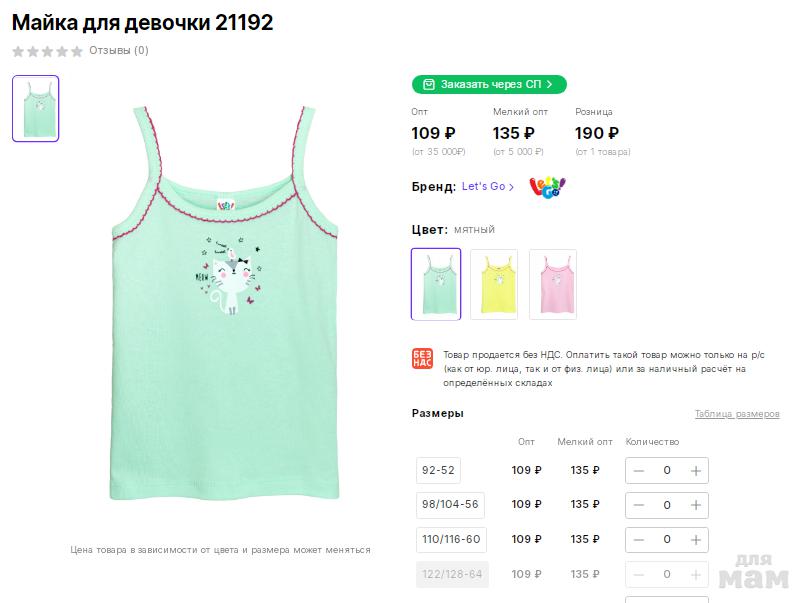Decrease quantity for size 92-52

(x=638, y=470)
